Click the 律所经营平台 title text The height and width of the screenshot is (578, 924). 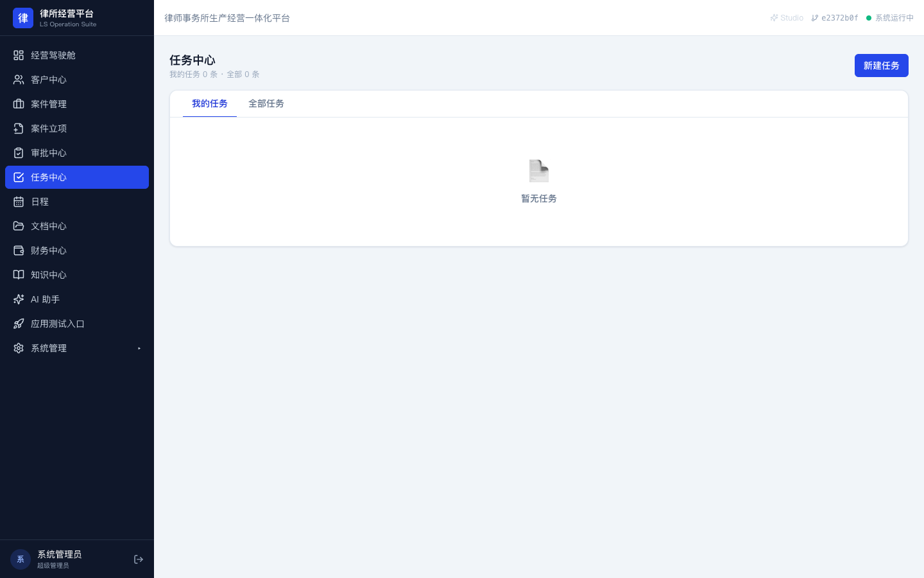[67, 13]
